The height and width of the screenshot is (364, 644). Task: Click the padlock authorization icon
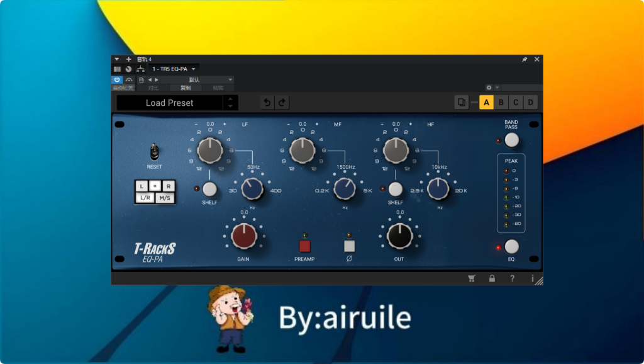(x=492, y=278)
